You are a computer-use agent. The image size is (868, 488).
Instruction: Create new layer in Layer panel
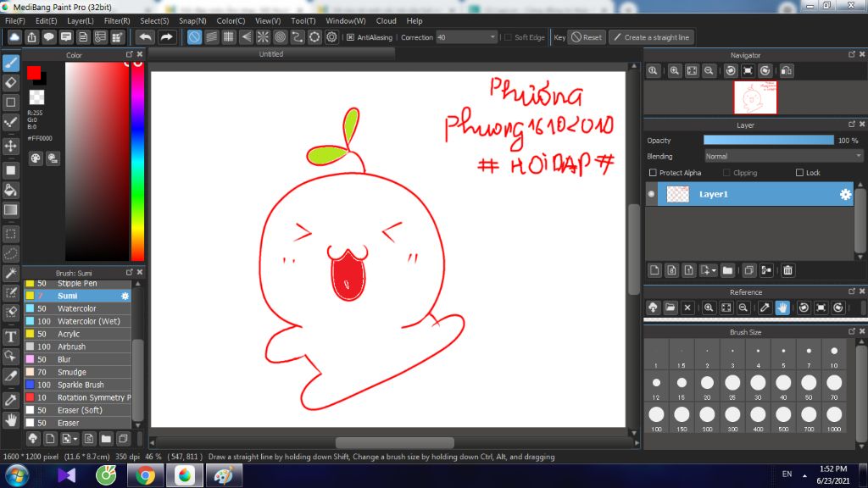pyautogui.click(x=654, y=270)
